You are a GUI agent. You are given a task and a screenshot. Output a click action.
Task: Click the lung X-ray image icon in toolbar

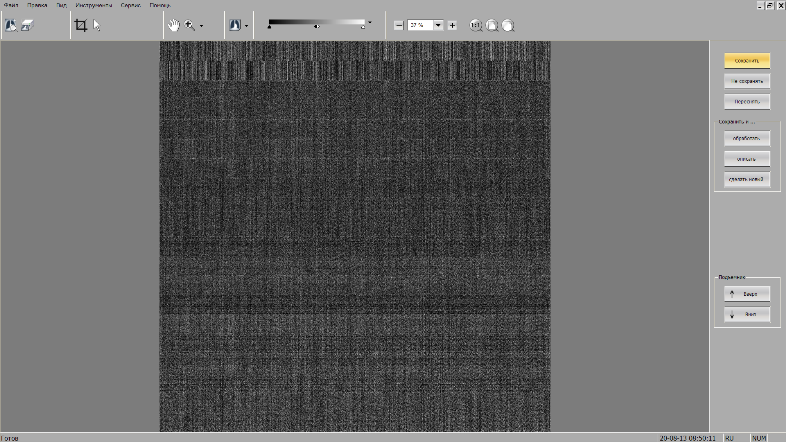(x=11, y=25)
